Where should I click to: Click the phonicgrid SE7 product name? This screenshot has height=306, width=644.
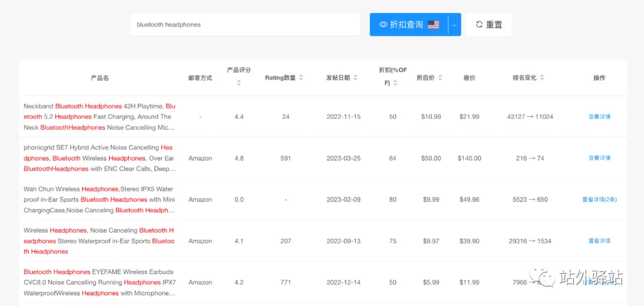100,158
